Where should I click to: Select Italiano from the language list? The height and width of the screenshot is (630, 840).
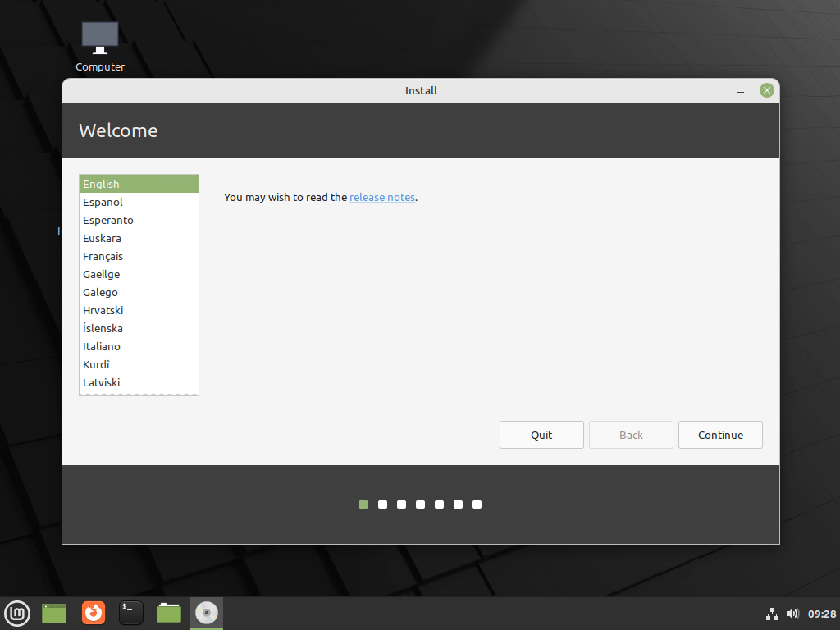[x=102, y=347]
